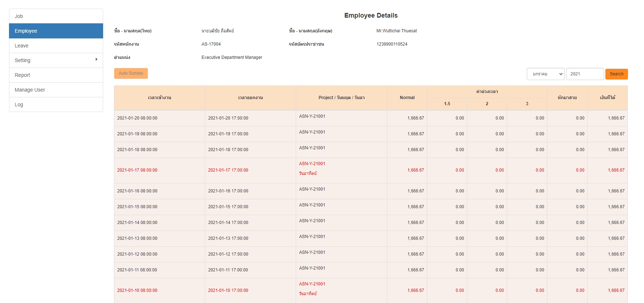Open the Setting menu item
Viewport: 644px width, 303px height.
pos(56,60)
